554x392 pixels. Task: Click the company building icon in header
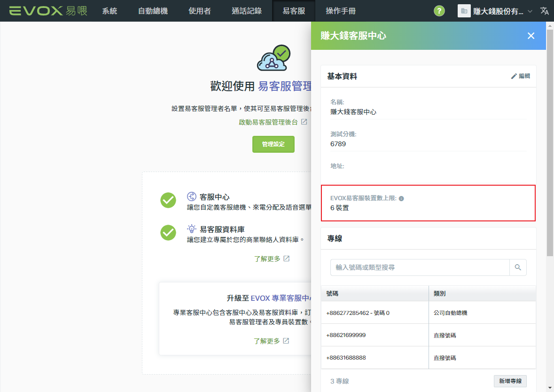(464, 11)
